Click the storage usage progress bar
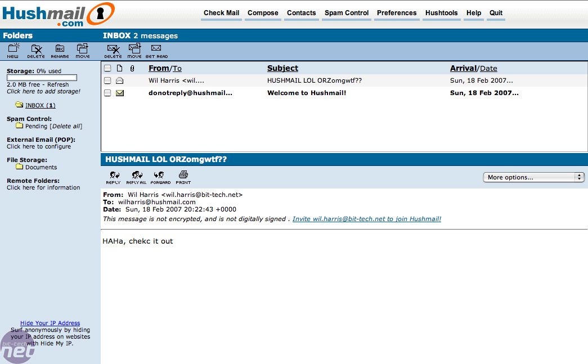The image size is (588, 364). tap(42, 78)
